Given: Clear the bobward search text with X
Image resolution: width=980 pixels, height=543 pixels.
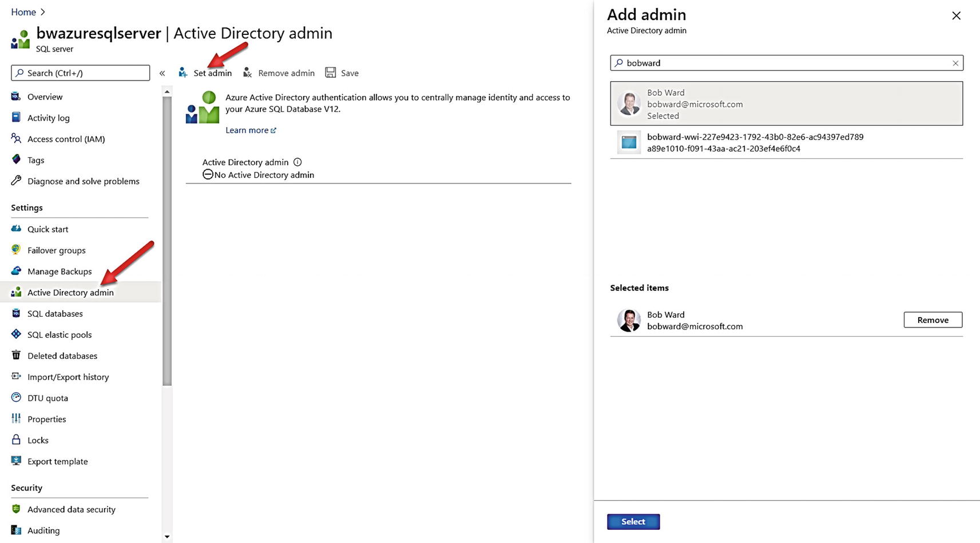Looking at the screenshot, I should pos(955,63).
